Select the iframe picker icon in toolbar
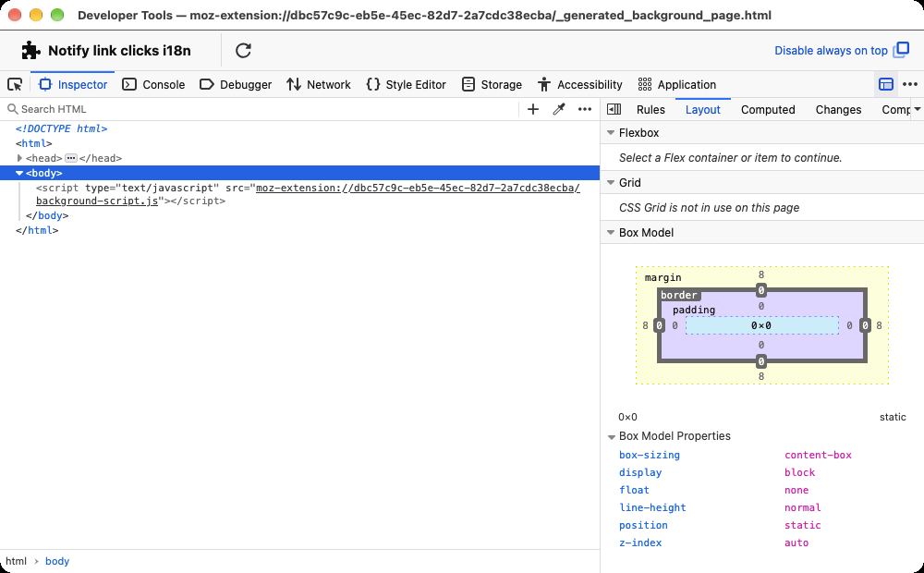The width and height of the screenshot is (924, 573). point(886,84)
